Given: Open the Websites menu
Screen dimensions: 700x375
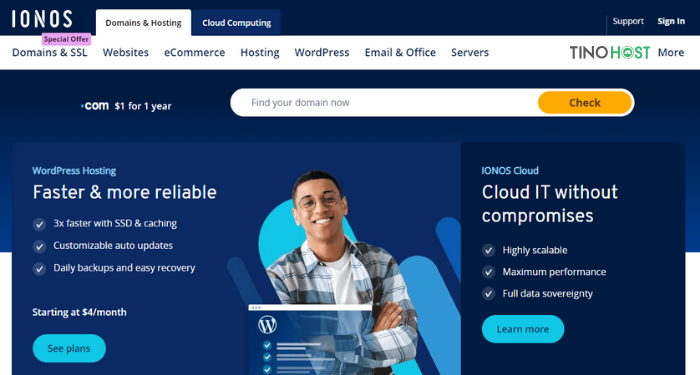Looking at the screenshot, I should (x=125, y=53).
